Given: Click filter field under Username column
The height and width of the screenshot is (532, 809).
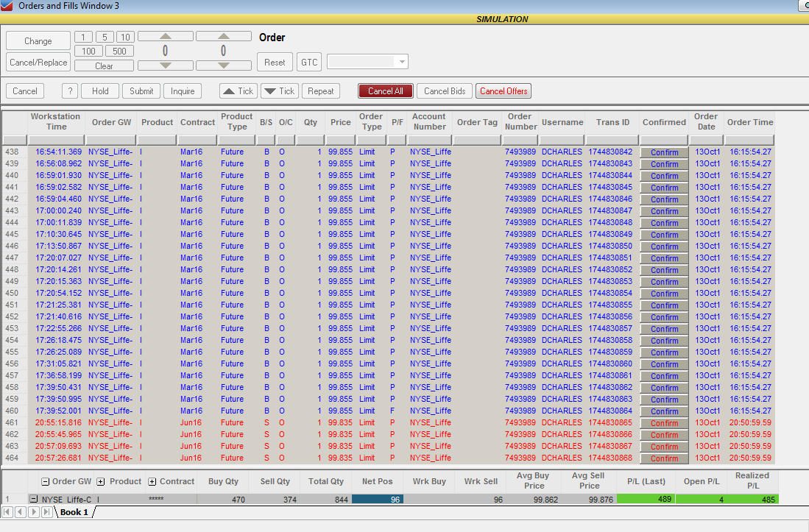Looking at the screenshot, I should pos(562,141).
